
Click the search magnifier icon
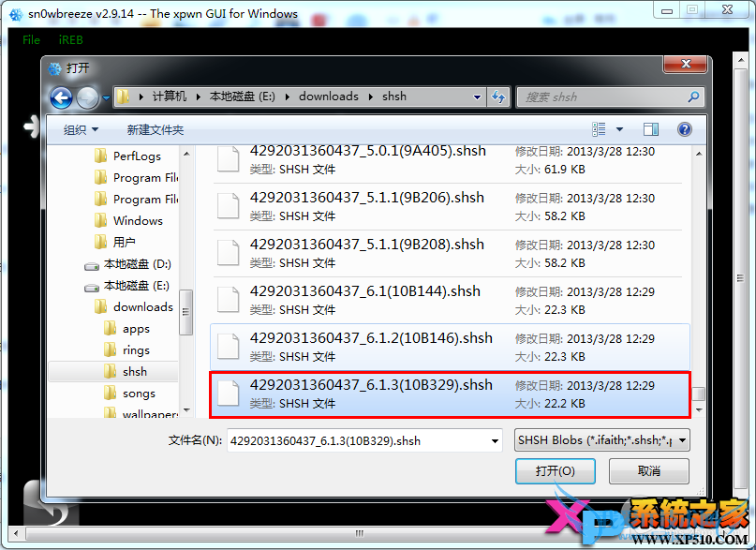[x=693, y=97]
